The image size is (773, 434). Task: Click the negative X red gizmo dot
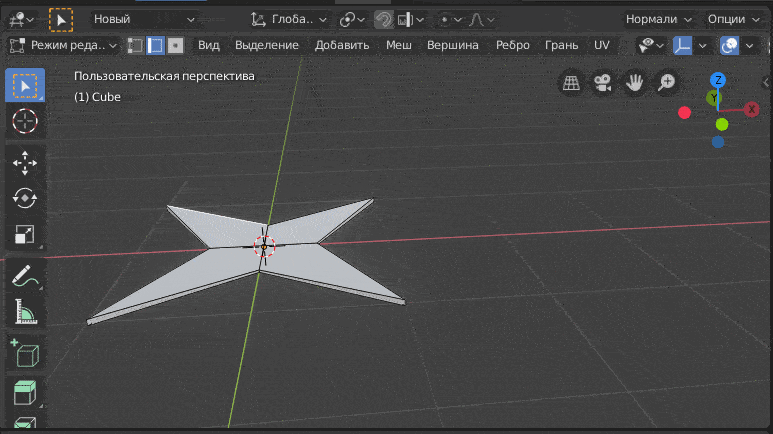pyautogui.click(x=684, y=113)
